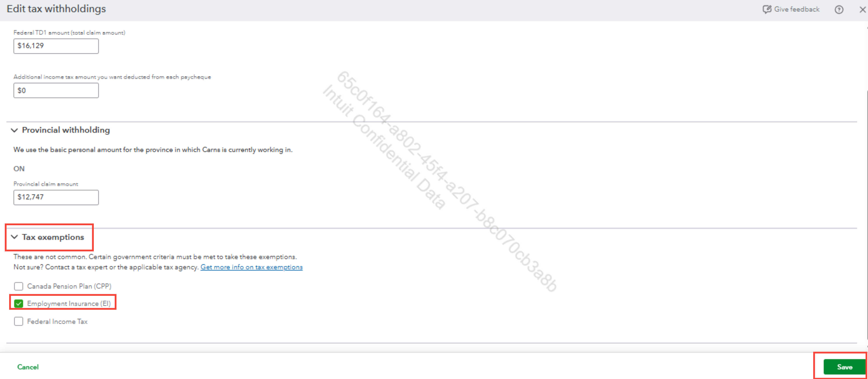The height and width of the screenshot is (379, 868).
Task: Click the Give feedback text link
Action: coord(796,9)
